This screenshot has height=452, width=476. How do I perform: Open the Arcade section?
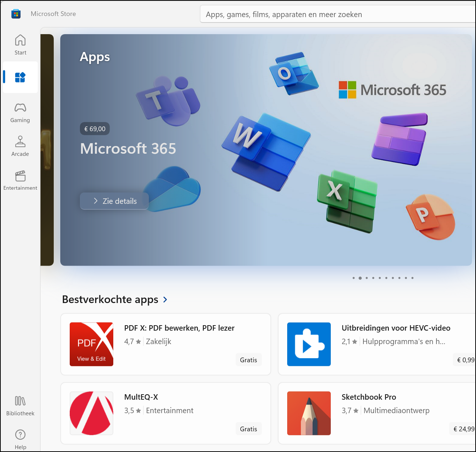20,146
